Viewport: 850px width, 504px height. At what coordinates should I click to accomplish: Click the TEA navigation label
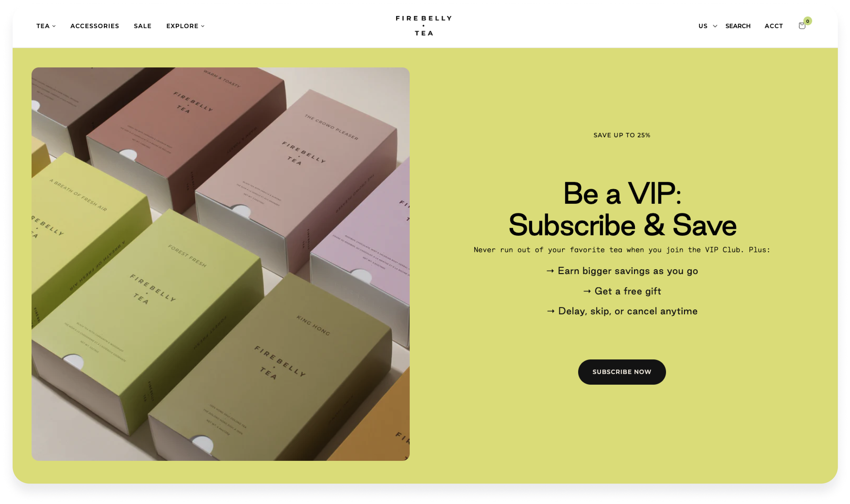43,26
